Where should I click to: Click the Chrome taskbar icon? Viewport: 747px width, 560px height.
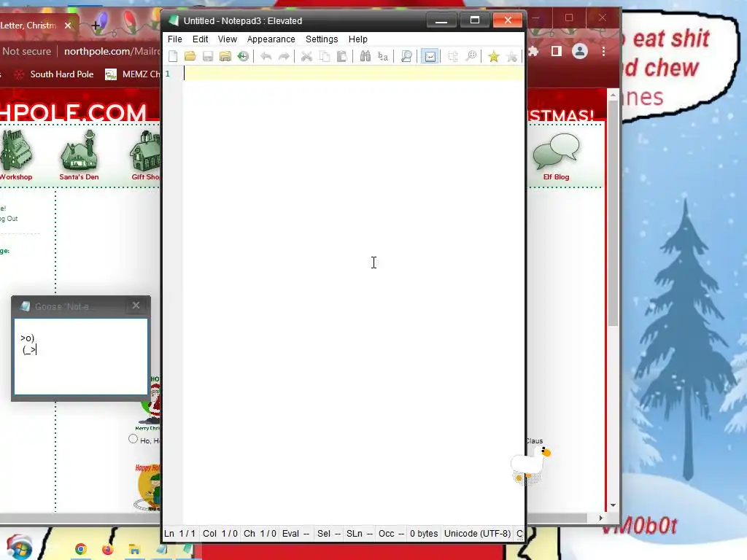click(80, 550)
